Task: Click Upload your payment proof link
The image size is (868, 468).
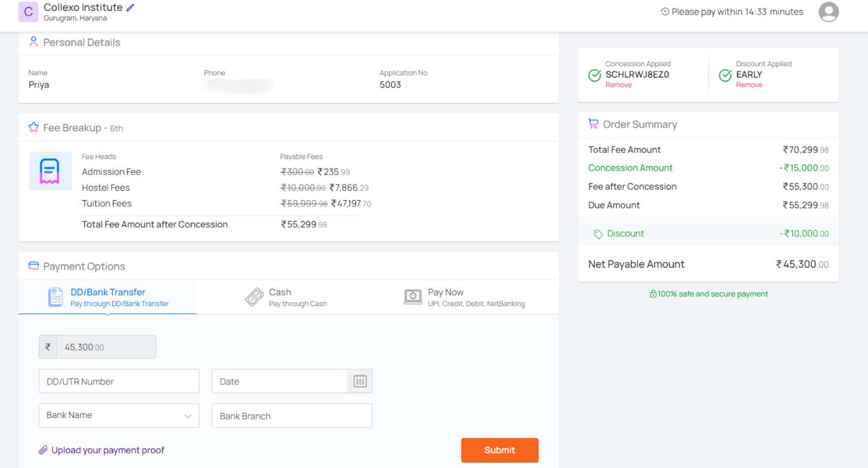Action: [x=107, y=450]
